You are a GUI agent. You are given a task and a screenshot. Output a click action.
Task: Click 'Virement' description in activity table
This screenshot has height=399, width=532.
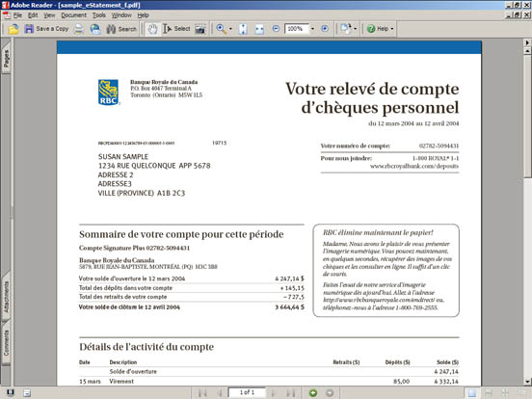click(121, 382)
